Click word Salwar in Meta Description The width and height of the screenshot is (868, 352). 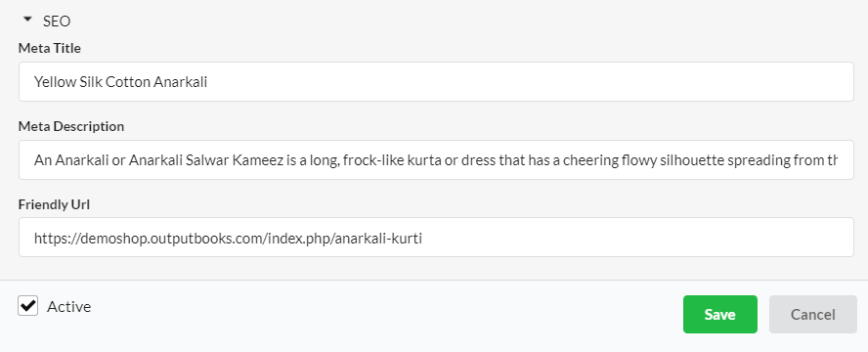coord(207,160)
